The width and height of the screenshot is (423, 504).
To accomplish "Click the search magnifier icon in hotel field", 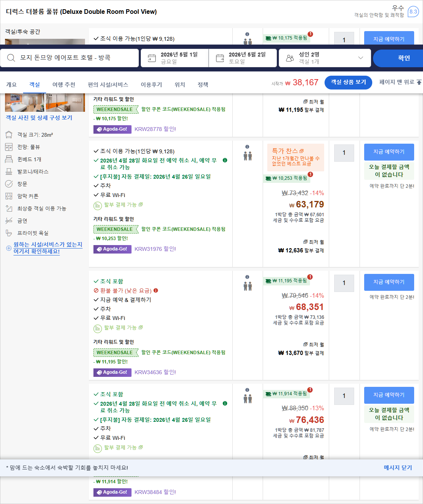I will [x=11, y=58].
